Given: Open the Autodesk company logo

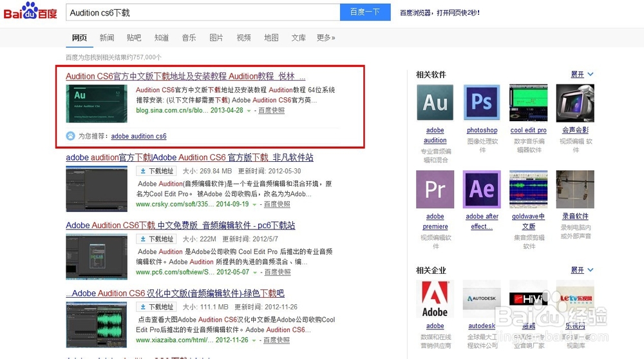Looking at the screenshot, I should [482, 299].
